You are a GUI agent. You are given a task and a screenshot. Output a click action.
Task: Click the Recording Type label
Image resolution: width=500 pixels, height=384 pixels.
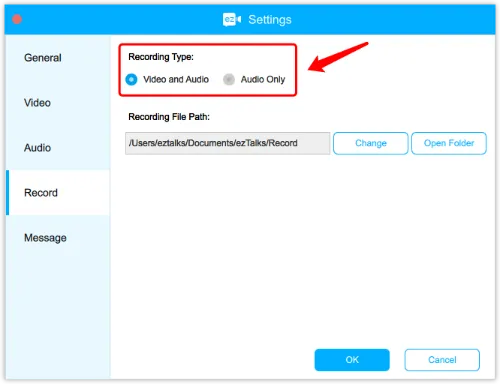click(x=161, y=57)
